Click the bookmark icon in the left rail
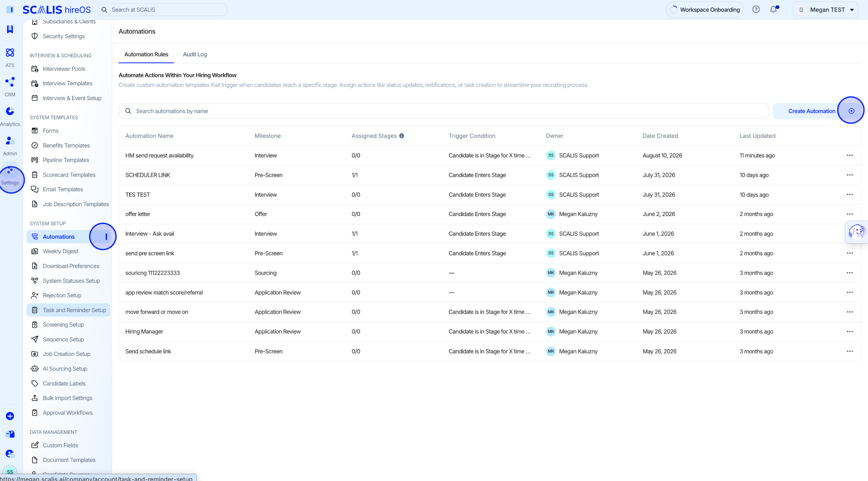The width and height of the screenshot is (868, 481). (x=10, y=29)
